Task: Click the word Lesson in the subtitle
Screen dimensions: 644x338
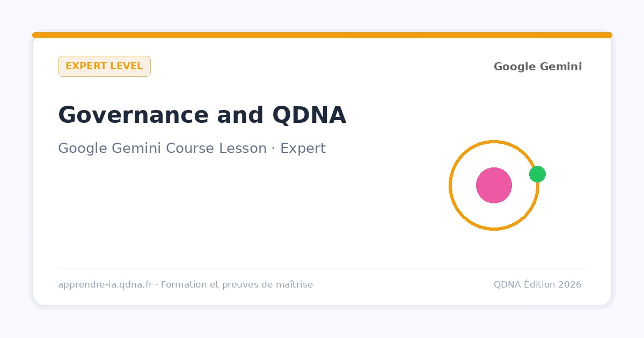Action: pos(243,148)
